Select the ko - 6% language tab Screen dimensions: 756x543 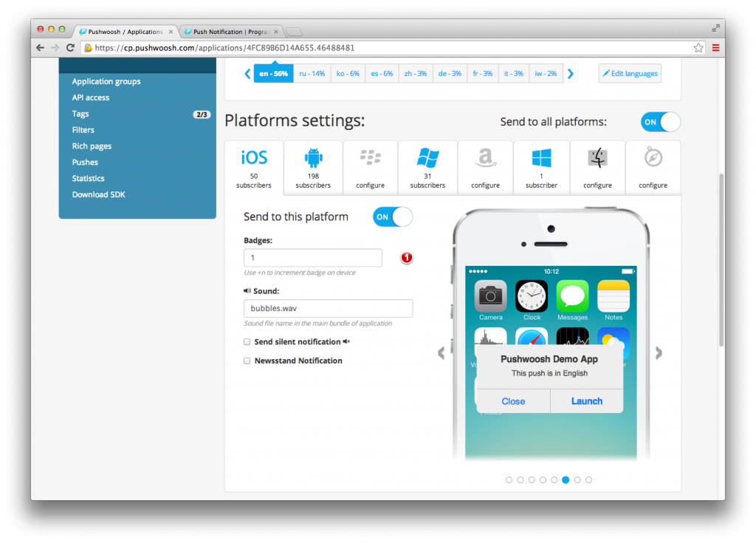pyautogui.click(x=348, y=73)
